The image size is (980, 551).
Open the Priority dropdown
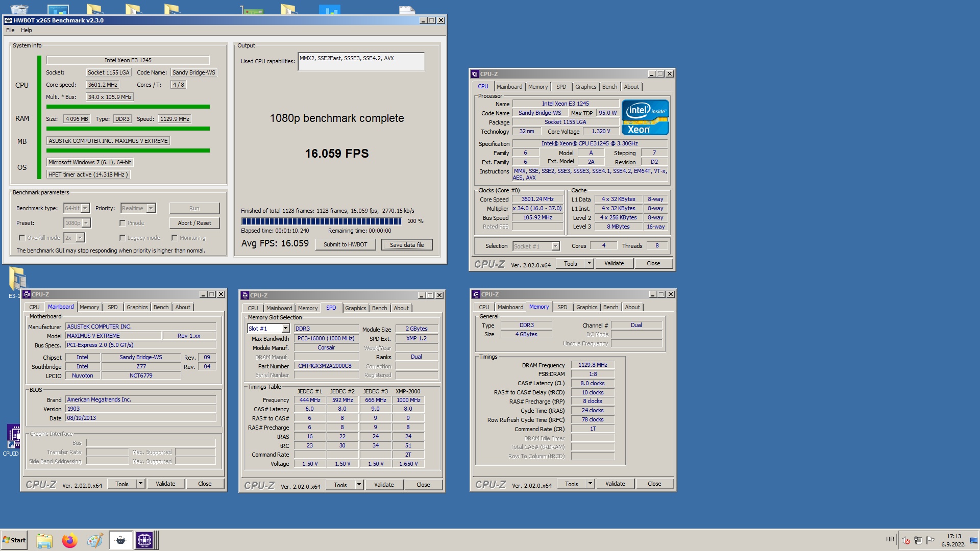pyautogui.click(x=138, y=208)
